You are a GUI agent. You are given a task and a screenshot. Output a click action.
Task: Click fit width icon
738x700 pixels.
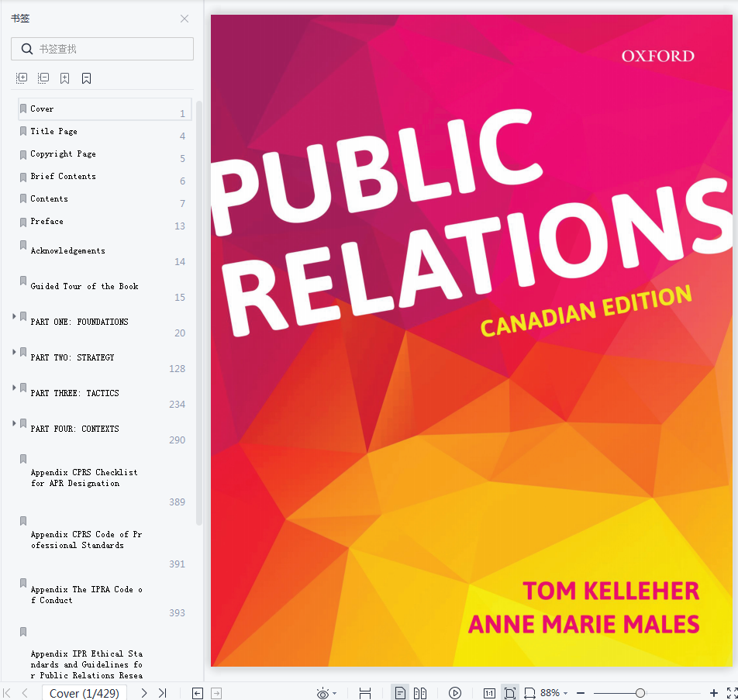[x=529, y=693]
